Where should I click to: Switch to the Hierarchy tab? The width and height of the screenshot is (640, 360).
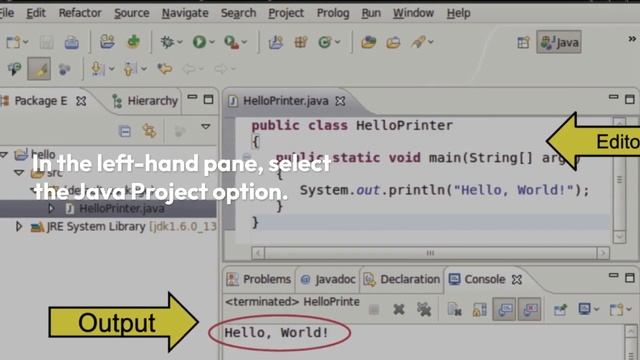(x=145, y=100)
